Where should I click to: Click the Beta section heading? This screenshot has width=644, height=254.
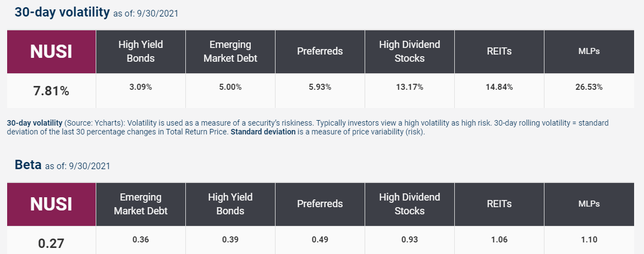click(28, 165)
